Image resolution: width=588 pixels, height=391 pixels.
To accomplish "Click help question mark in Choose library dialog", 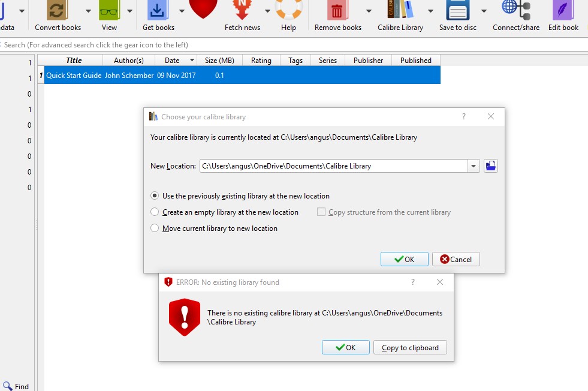I will [464, 116].
